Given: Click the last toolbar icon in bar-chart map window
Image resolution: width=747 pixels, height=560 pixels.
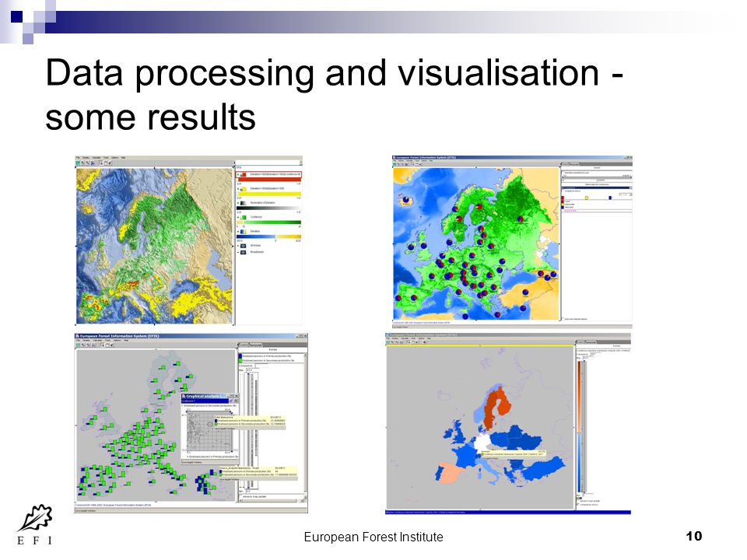Looking at the screenshot, I should 111,345.
